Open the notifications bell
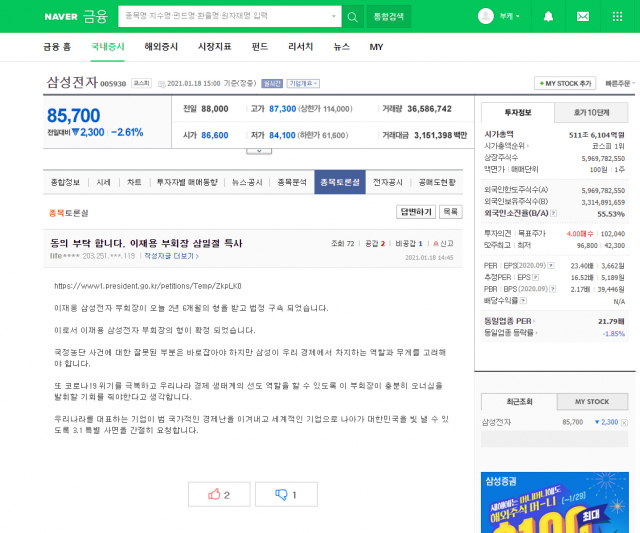 point(548,16)
